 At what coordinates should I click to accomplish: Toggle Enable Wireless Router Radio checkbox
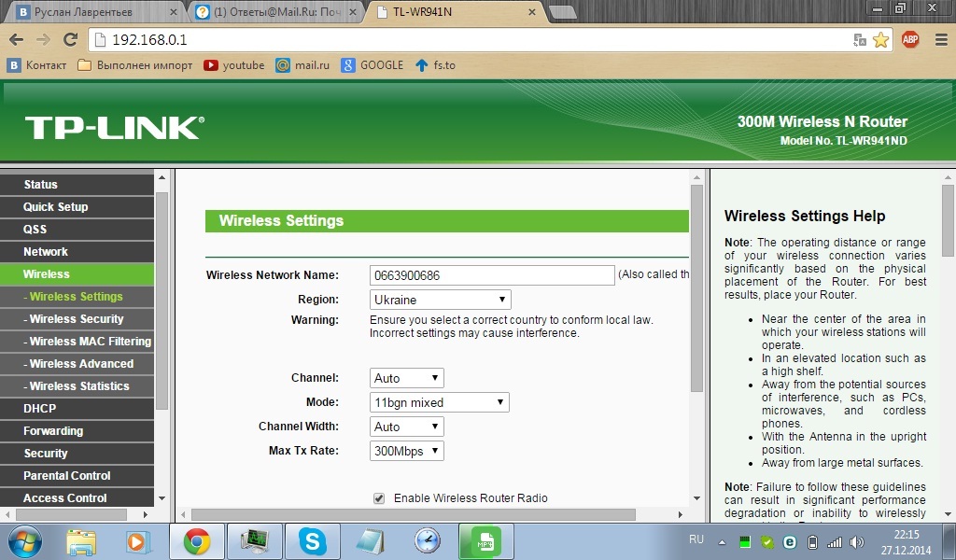[x=379, y=498]
